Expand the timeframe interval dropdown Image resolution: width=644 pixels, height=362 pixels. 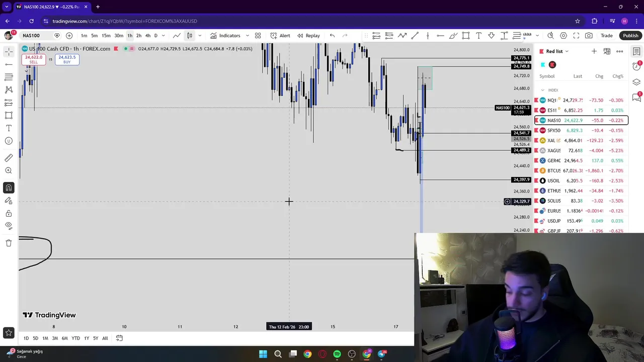click(x=163, y=36)
